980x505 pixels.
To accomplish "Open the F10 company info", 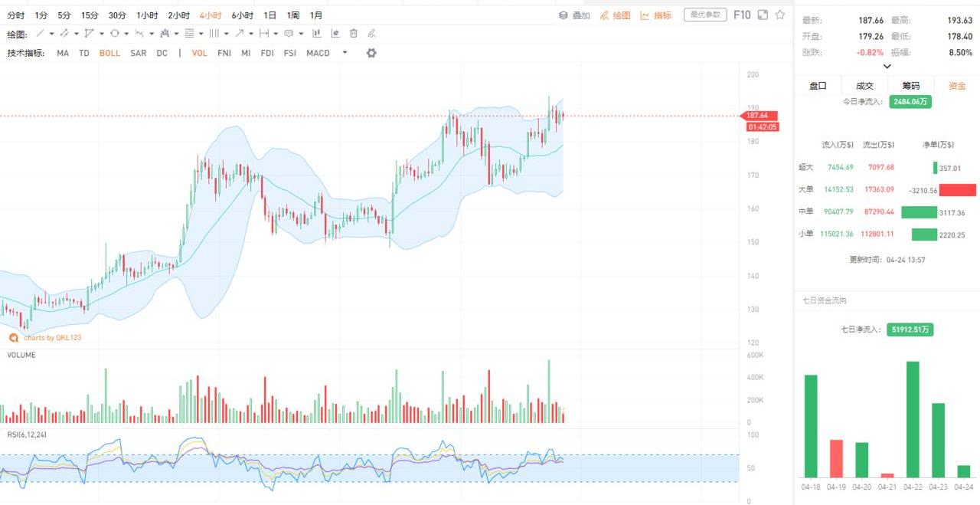I will (x=742, y=15).
